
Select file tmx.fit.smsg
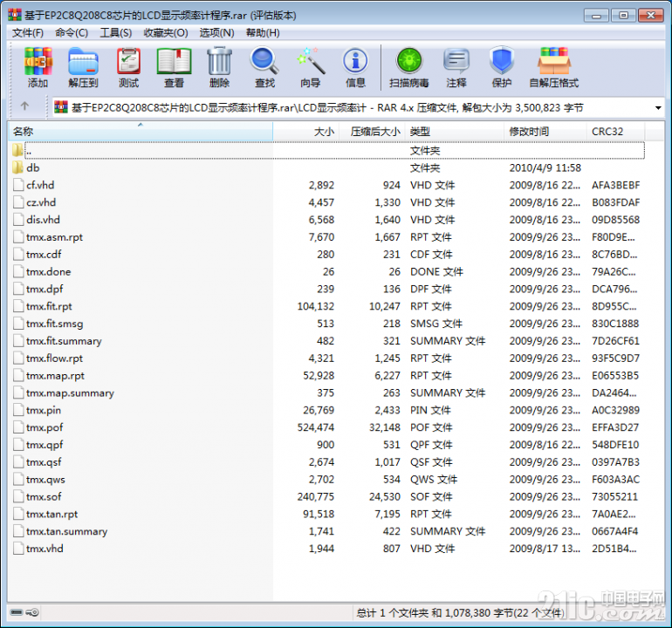coord(54,324)
